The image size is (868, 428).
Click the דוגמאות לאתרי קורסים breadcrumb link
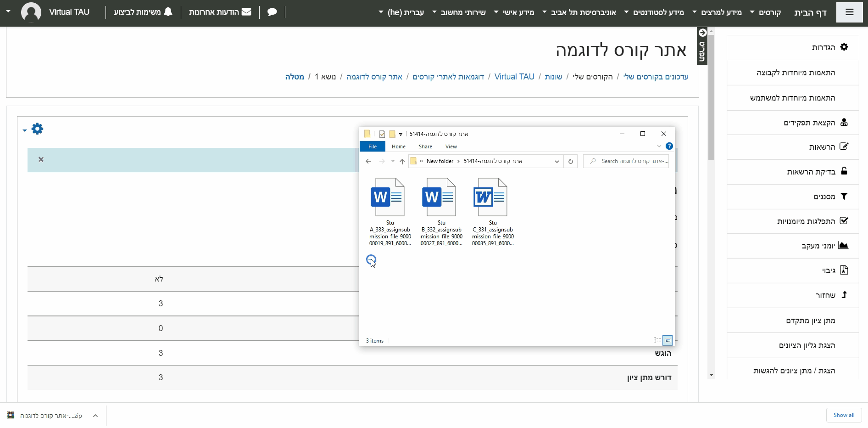(448, 77)
